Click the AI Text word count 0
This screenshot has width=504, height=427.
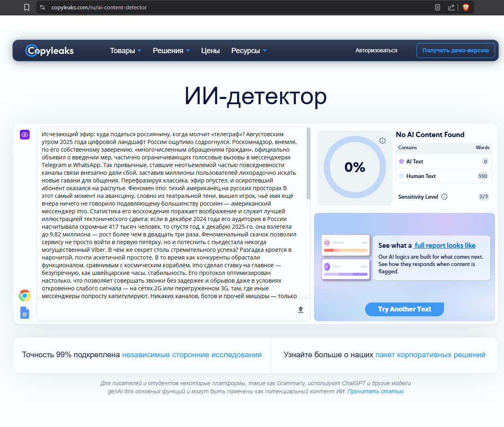click(x=485, y=161)
